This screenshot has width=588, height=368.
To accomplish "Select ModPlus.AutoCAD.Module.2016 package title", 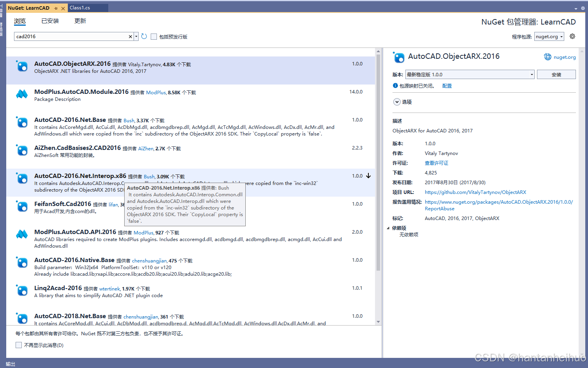I will (x=81, y=92).
